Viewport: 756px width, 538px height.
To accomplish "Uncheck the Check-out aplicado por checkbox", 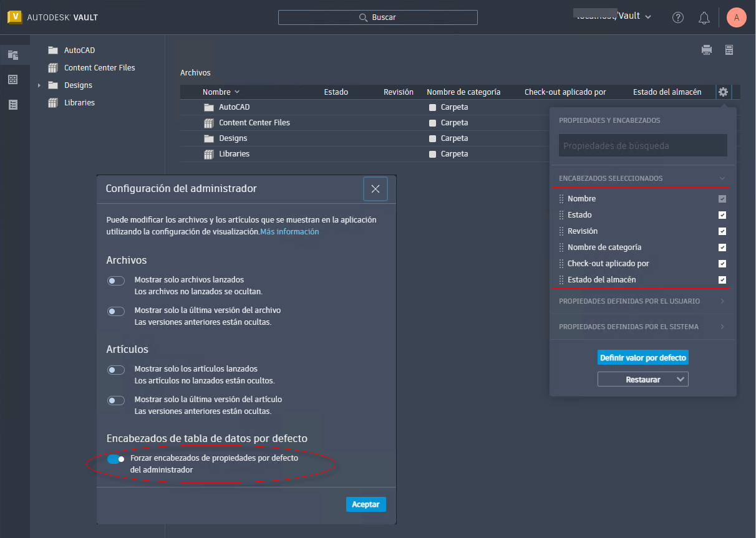I will (722, 264).
